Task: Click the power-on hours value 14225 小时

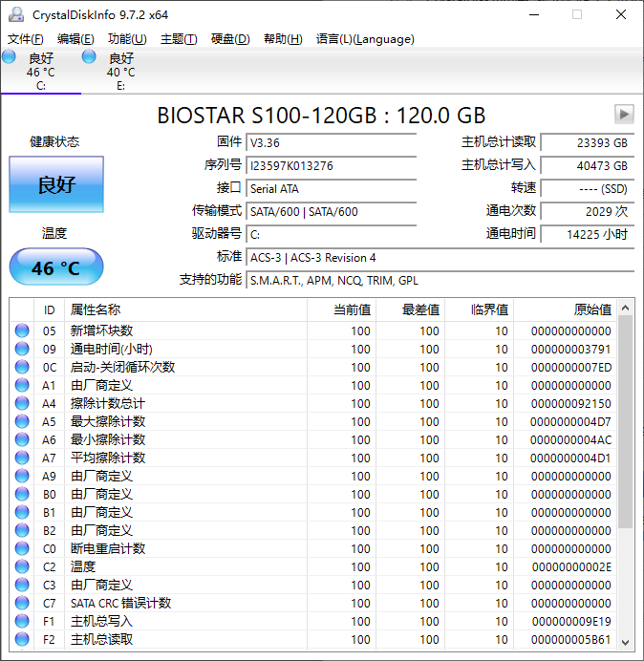Action: 588,234
